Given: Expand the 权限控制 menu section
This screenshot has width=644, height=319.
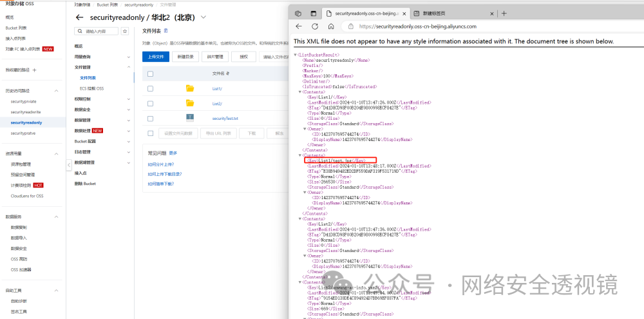Looking at the screenshot, I should click(129, 99).
